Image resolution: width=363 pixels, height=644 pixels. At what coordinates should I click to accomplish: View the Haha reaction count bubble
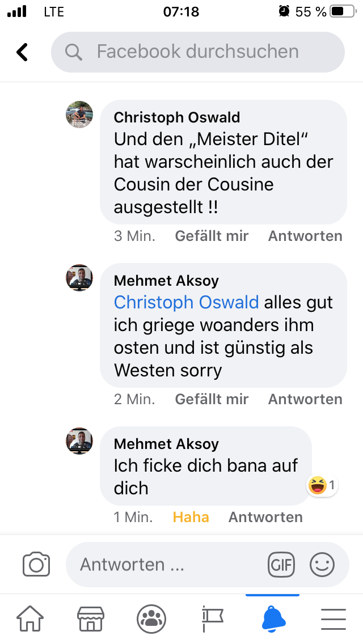(322, 485)
